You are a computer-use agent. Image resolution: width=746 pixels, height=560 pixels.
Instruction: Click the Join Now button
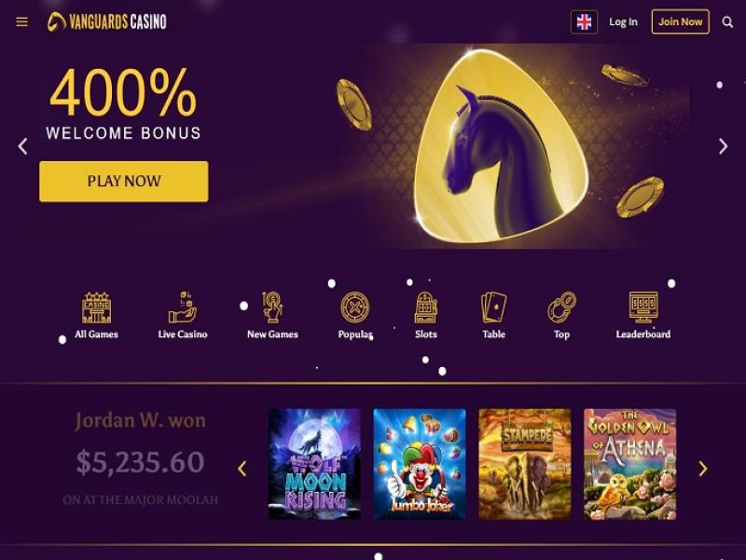click(x=681, y=21)
